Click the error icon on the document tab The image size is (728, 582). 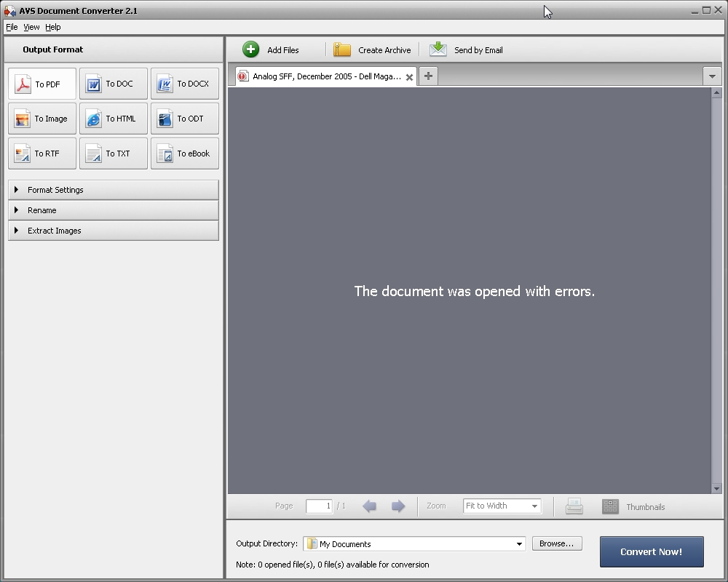point(242,76)
